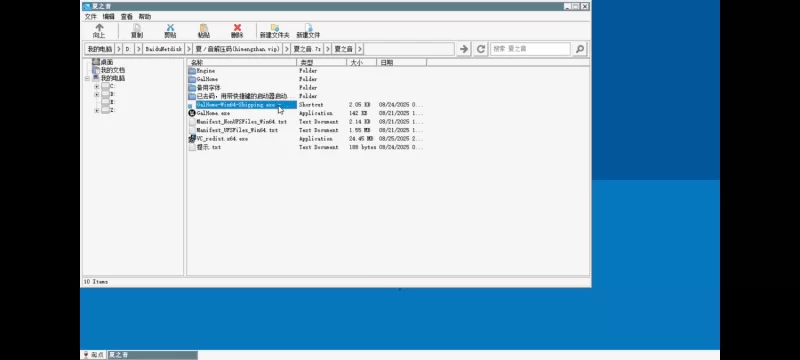Click the 桌面 desktop icon in tree

(x=95, y=62)
